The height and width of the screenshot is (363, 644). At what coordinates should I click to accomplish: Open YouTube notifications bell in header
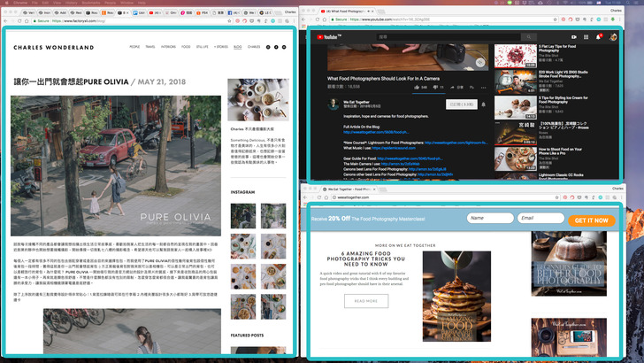click(599, 37)
